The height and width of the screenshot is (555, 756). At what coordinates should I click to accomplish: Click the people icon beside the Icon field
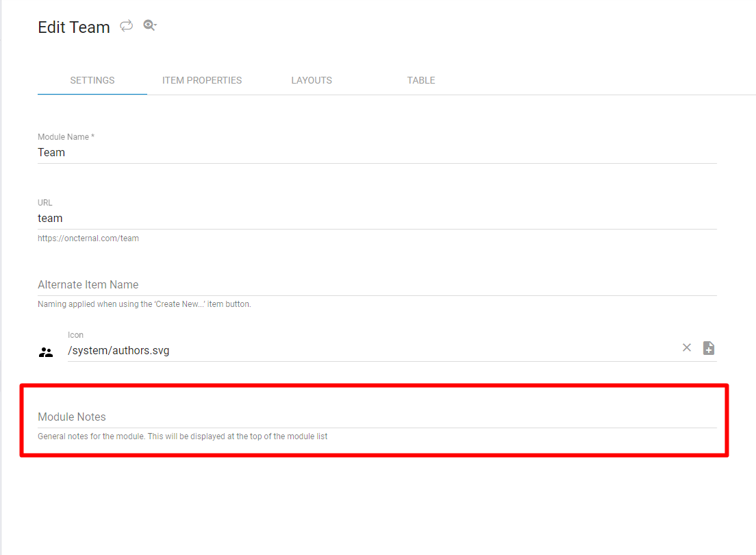coord(46,352)
